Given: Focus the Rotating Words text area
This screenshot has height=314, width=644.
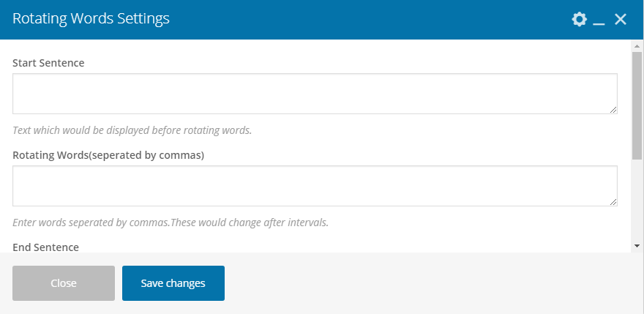Looking at the screenshot, I should [315, 186].
